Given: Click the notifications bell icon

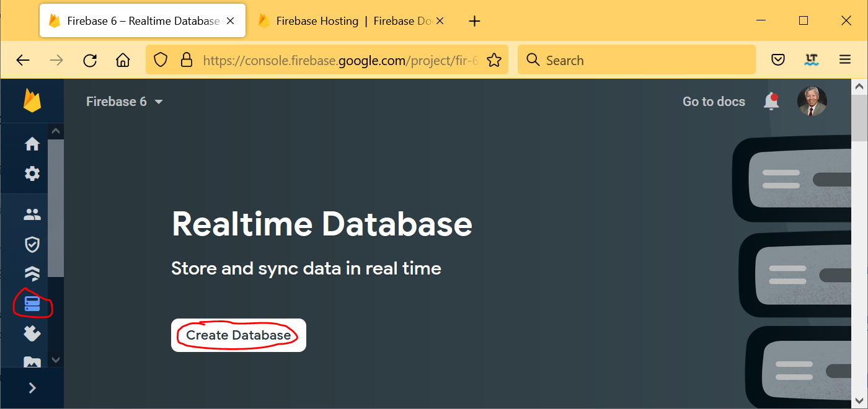Looking at the screenshot, I should pyautogui.click(x=771, y=102).
